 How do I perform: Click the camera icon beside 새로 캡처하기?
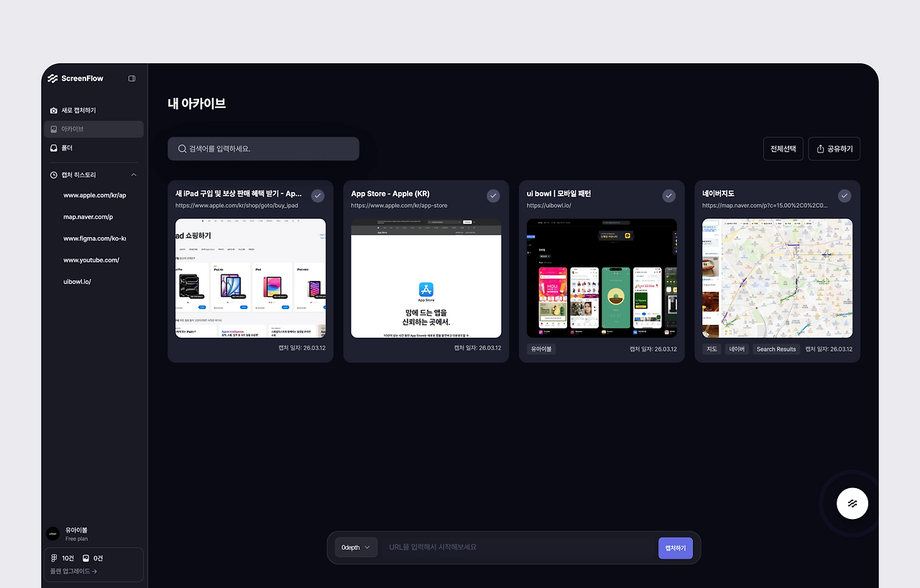[x=54, y=111]
